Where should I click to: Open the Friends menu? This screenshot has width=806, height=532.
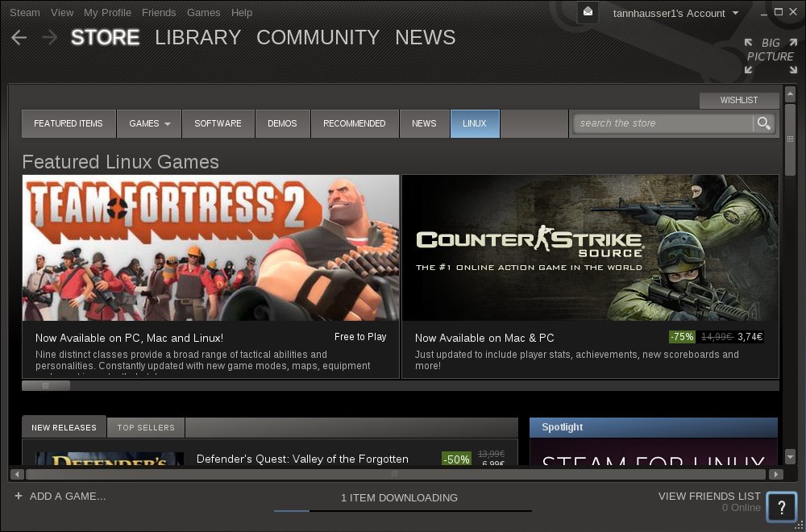(x=159, y=13)
